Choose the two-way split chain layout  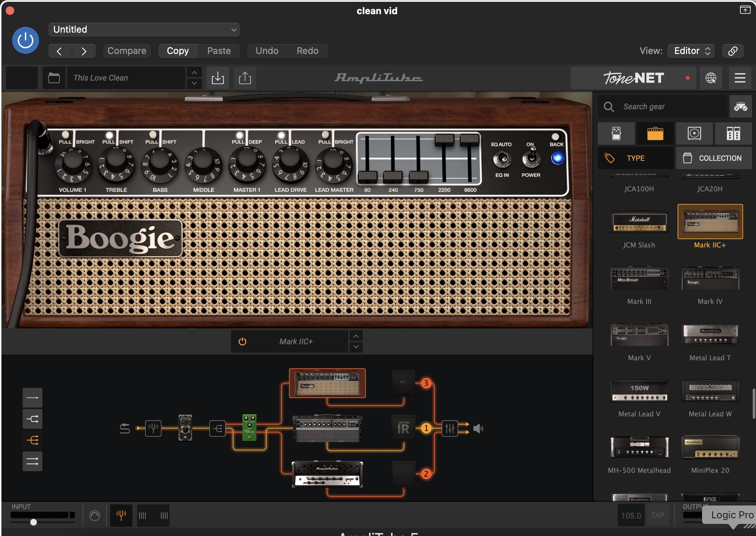(32, 419)
